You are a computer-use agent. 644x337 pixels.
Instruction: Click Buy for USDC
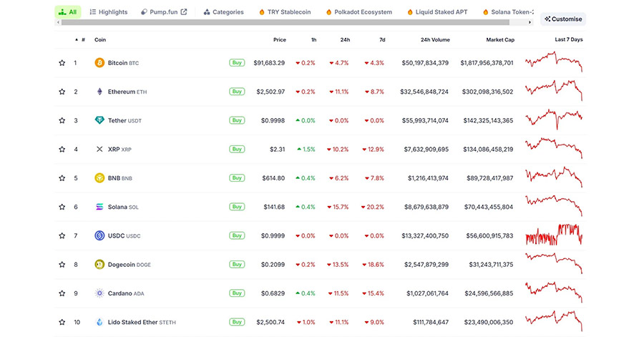(x=237, y=235)
